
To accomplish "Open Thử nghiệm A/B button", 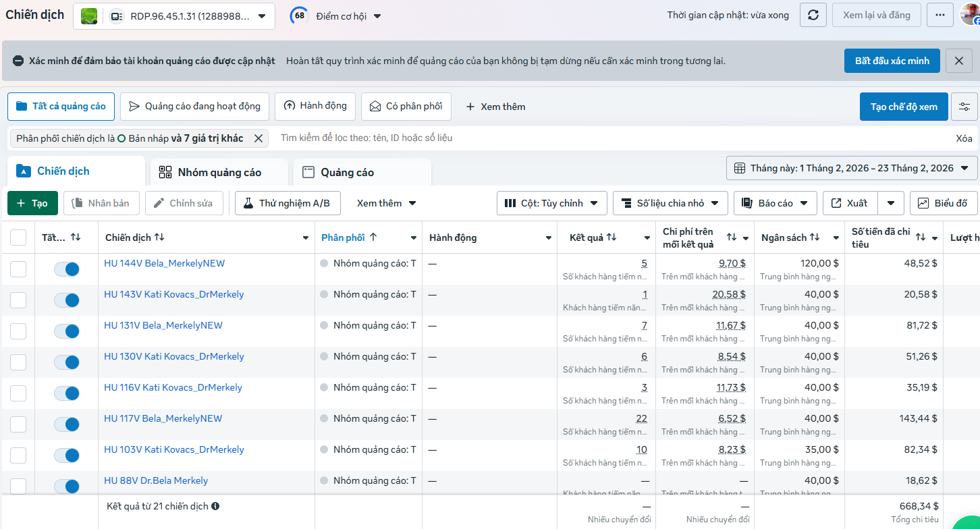I will pyautogui.click(x=288, y=203).
